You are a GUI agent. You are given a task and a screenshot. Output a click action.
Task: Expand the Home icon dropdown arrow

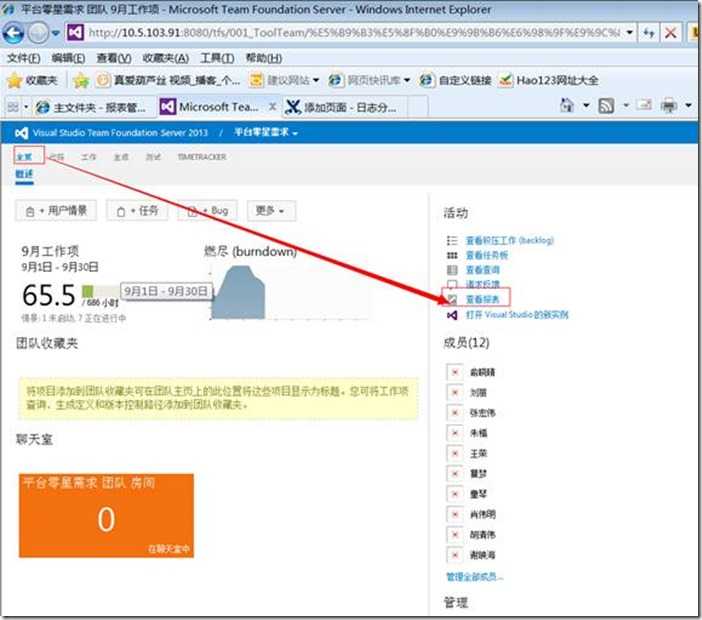coord(586,106)
